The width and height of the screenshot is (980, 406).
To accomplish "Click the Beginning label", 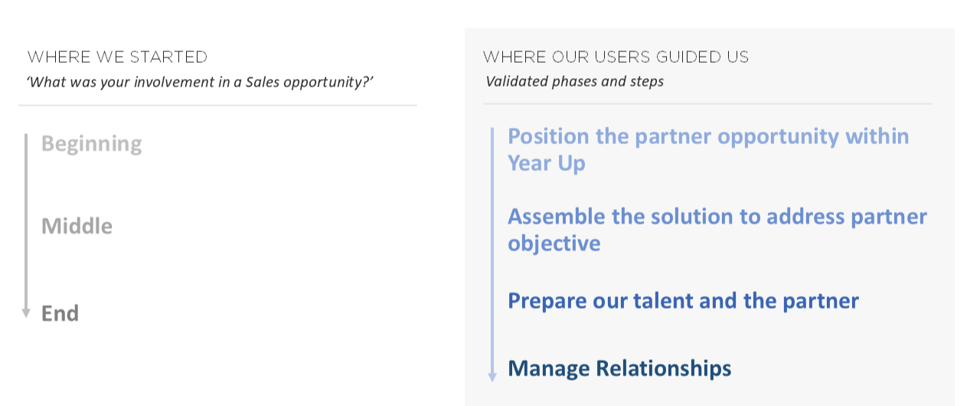I will click(x=92, y=144).
